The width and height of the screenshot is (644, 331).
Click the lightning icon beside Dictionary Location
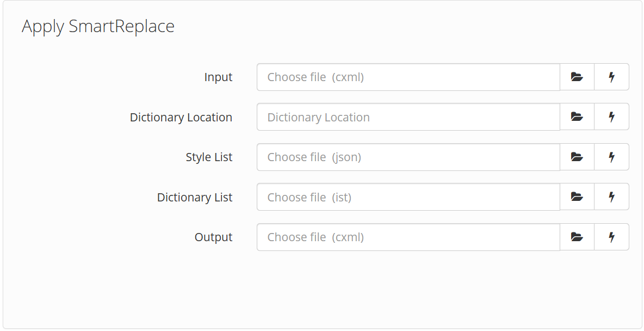(611, 117)
